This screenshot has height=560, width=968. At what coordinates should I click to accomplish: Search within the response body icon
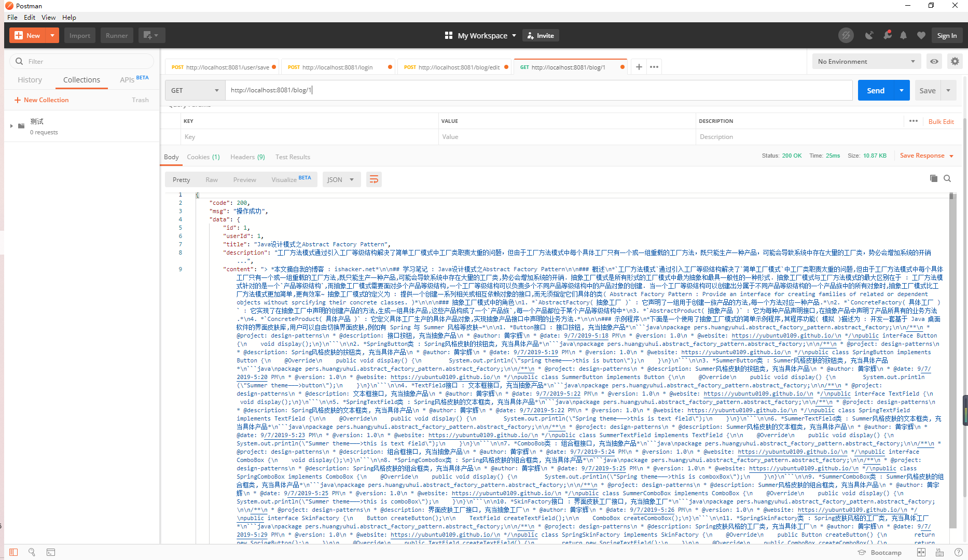pyautogui.click(x=947, y=178)
